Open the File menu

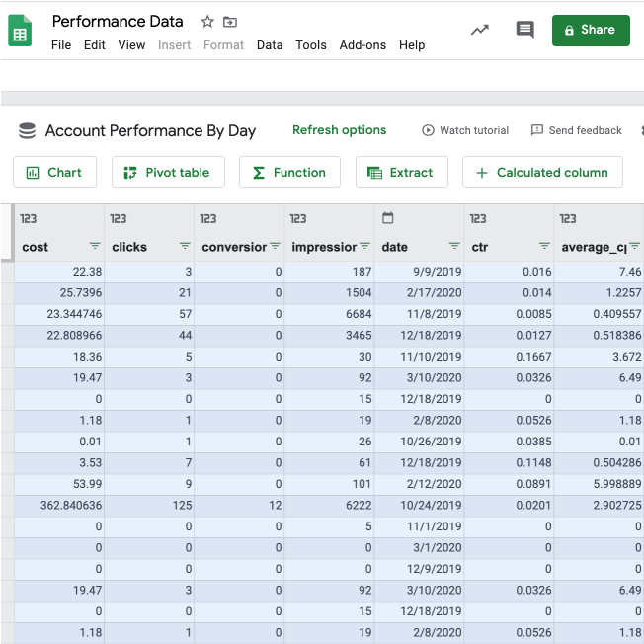[x=61, y=45]
